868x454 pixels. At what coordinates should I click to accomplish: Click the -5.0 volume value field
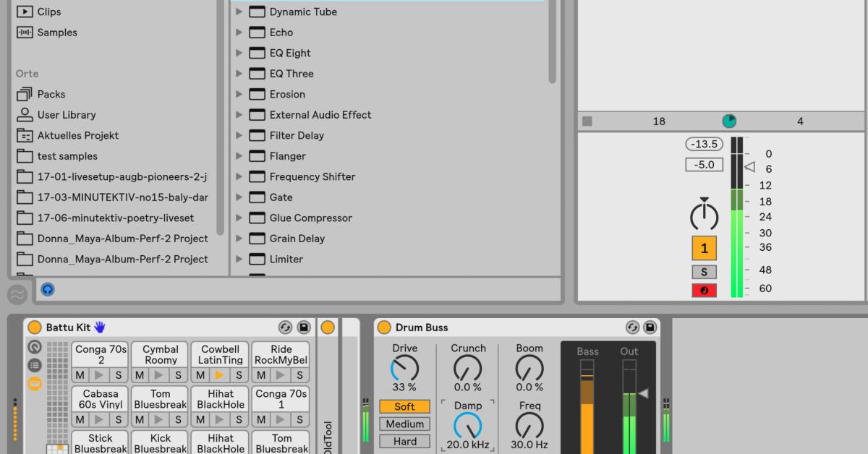[704, 165]
